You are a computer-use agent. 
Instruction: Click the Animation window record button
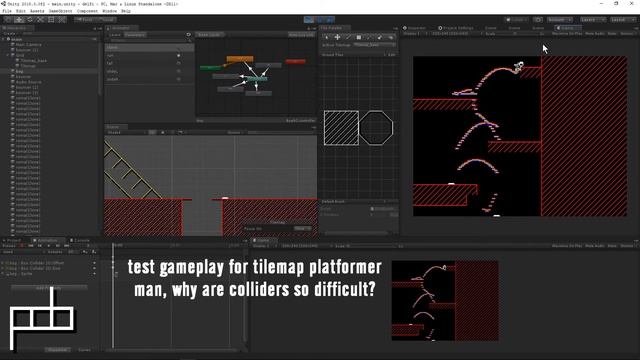pos(22,246)
